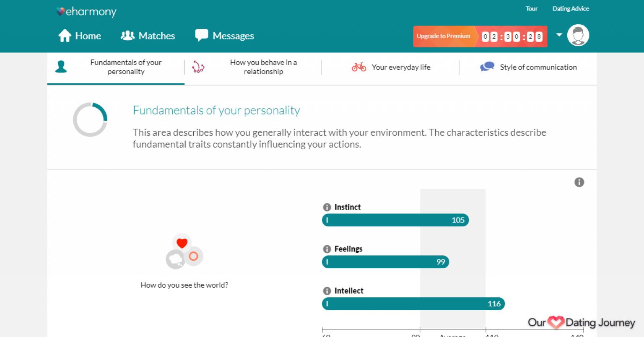Click the Intellect info icon
Screen dimensions: 644x337
327,290
